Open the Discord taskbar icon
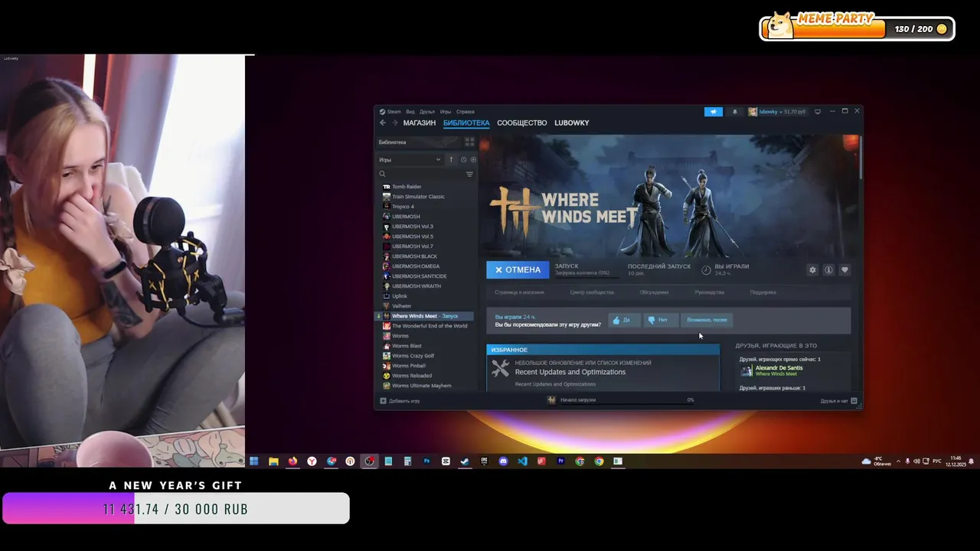The image size is (980, 551). (x=503, y=461)
